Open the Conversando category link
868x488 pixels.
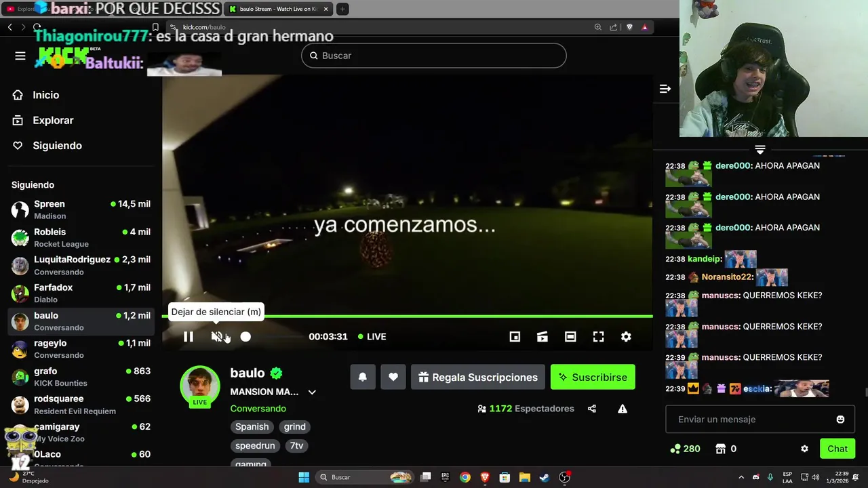click(x=258, y=409)
